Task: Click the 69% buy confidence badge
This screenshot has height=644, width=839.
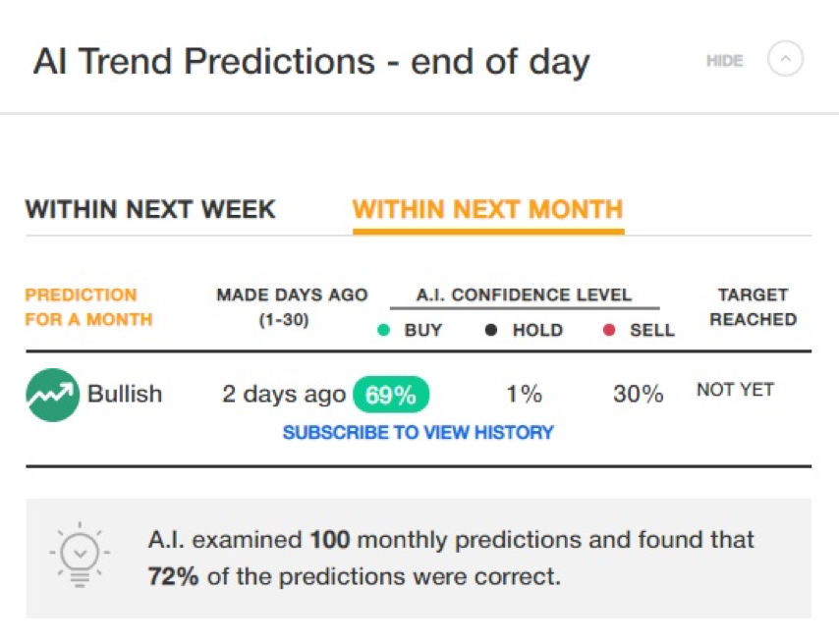Action: pyautogui.click(x=391, y=395)
